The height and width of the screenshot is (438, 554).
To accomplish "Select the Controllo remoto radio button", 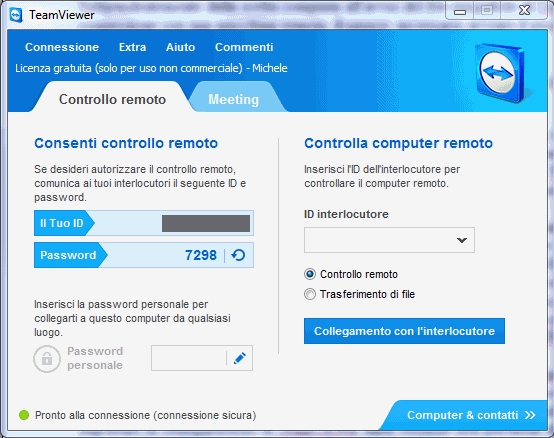I will 310,274.
